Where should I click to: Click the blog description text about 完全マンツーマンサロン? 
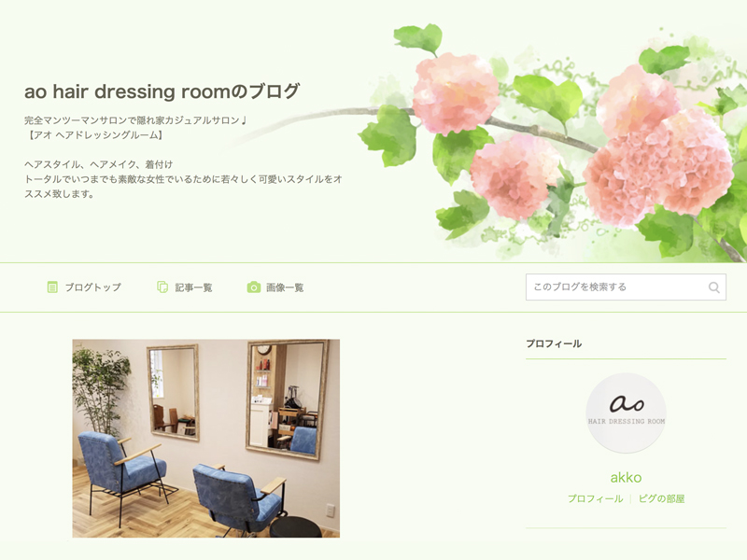coord(135,120)
